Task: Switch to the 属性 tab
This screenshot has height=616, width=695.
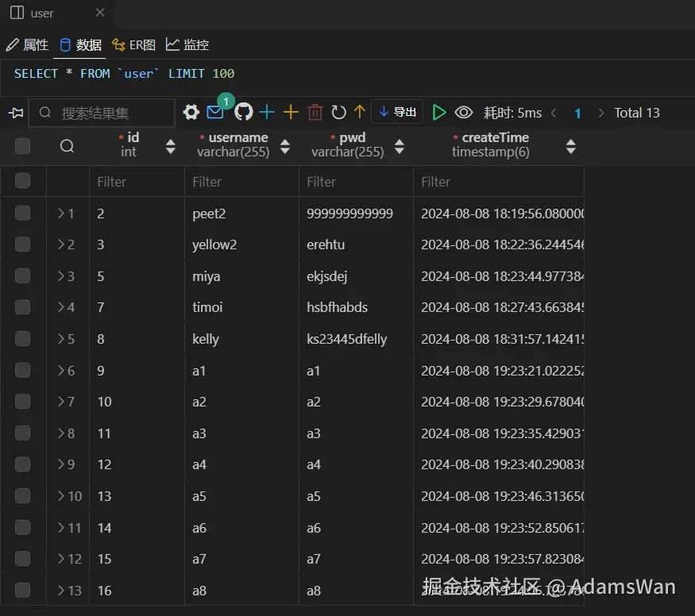Action: 27,44
